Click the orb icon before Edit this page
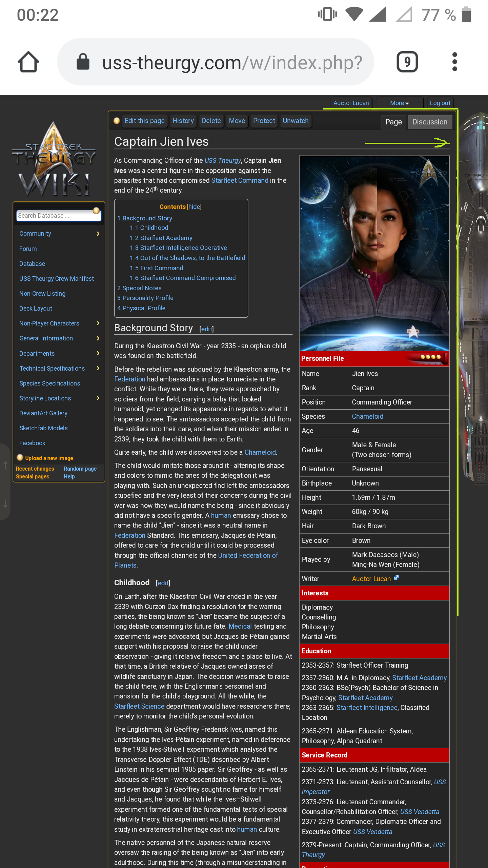This screenshot has height=868, width=488. [117, 121]
